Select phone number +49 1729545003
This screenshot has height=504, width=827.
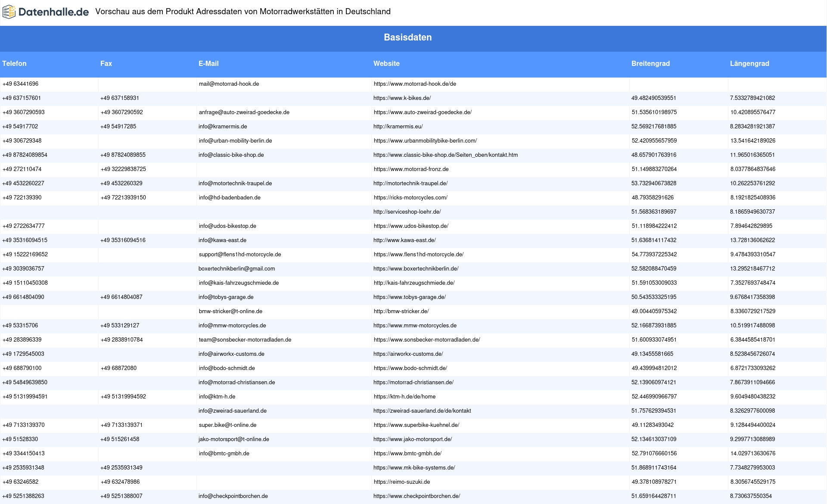(23, 354)
